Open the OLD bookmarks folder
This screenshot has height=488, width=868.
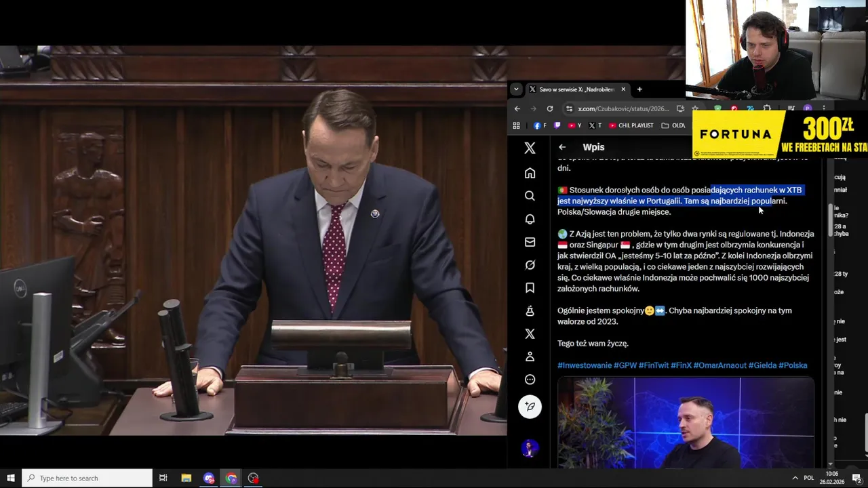[673, 125]
